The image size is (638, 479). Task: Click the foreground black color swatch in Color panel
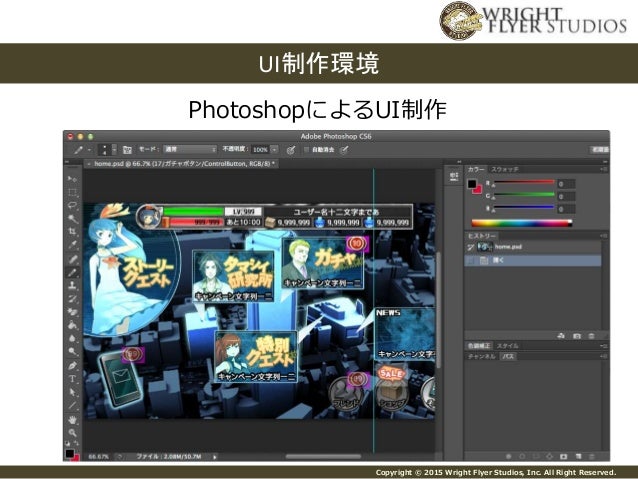[x=472, y=184]
